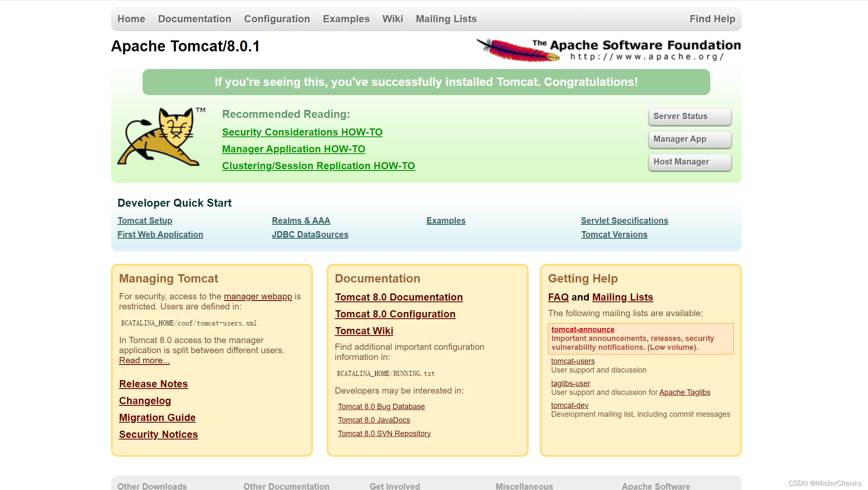The image size is (868, 490).
Task: Open the Server Status button
Action: (x=689, y=117)
